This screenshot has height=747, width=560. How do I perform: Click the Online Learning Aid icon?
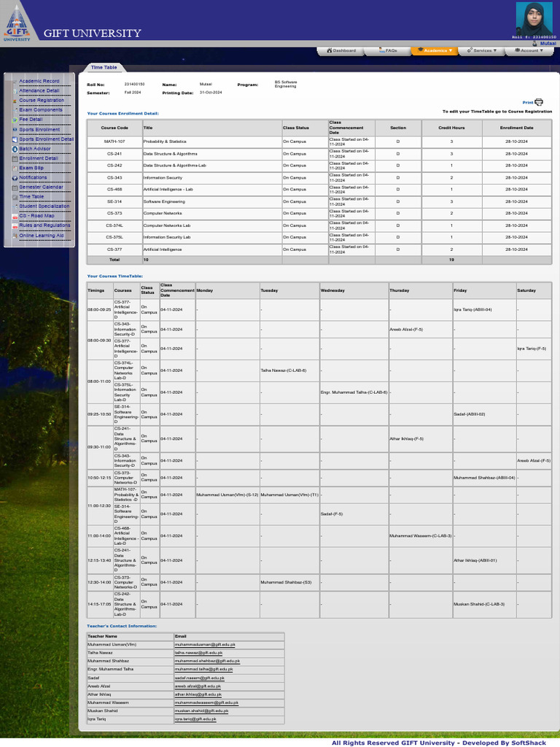pos(15,236)
